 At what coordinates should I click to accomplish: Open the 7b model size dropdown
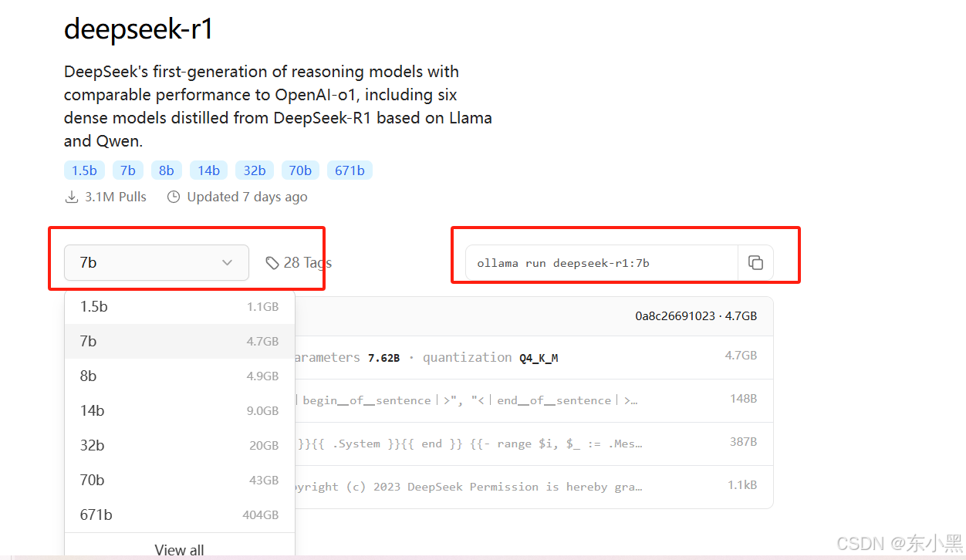pos(157,262)
